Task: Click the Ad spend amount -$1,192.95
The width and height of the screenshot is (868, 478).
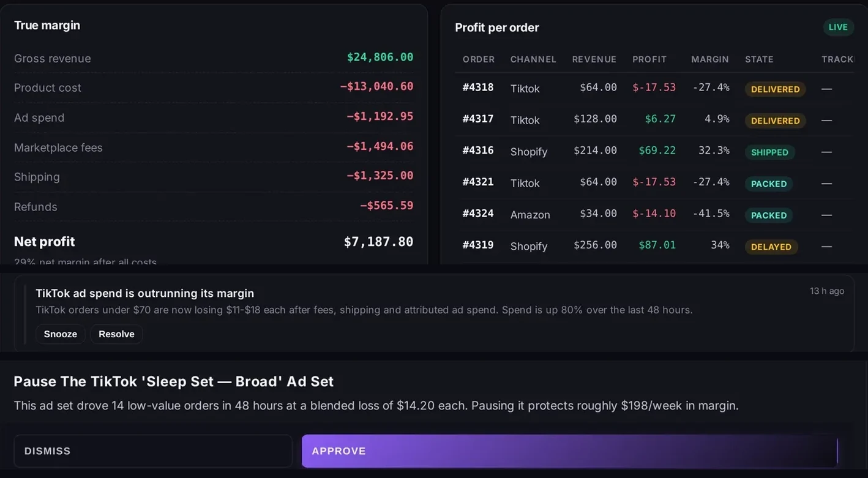Action: 380,116
